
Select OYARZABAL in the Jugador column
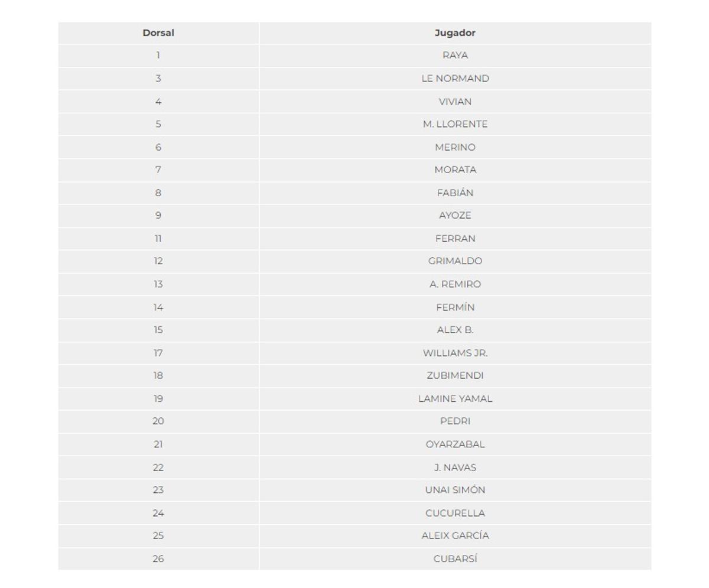pos(455,444)
